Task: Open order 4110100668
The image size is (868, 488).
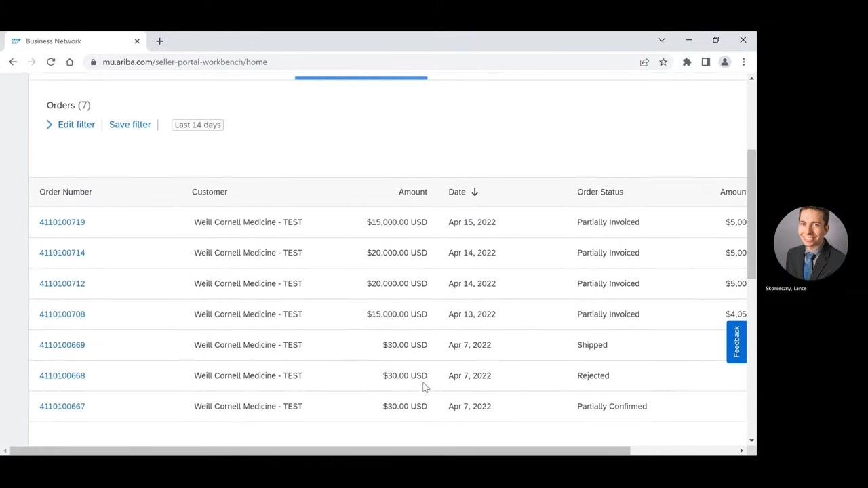Action: point(62,375)
